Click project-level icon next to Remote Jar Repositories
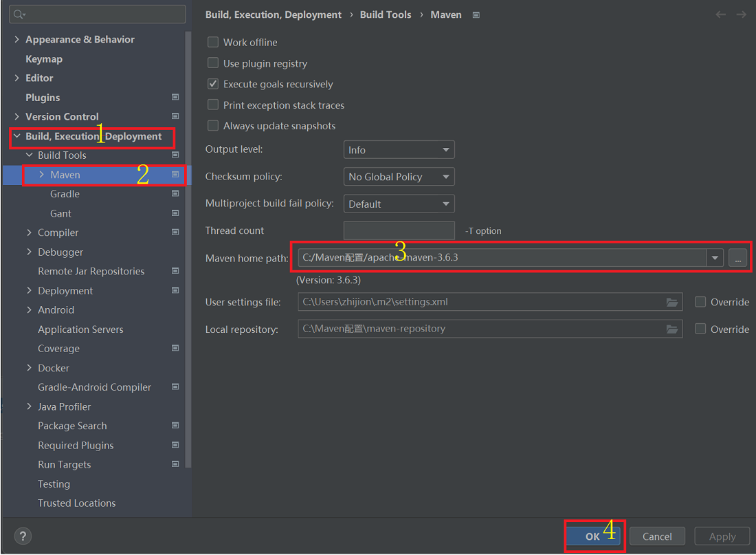The height and width of the screenshot is (555, 756). point(175,271)
